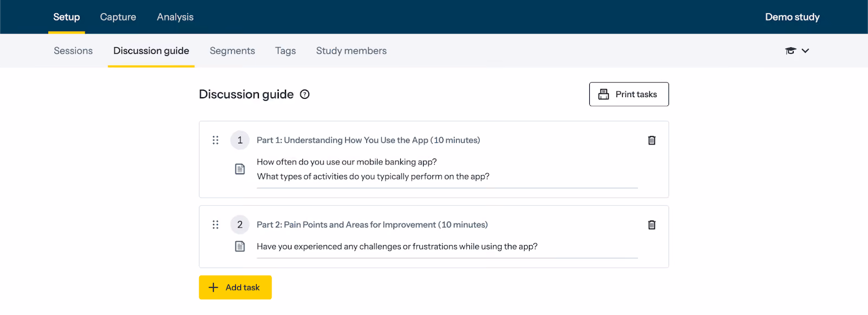Open the Capture tab
This screenshot has height=315, width=868.
(118, 17)
